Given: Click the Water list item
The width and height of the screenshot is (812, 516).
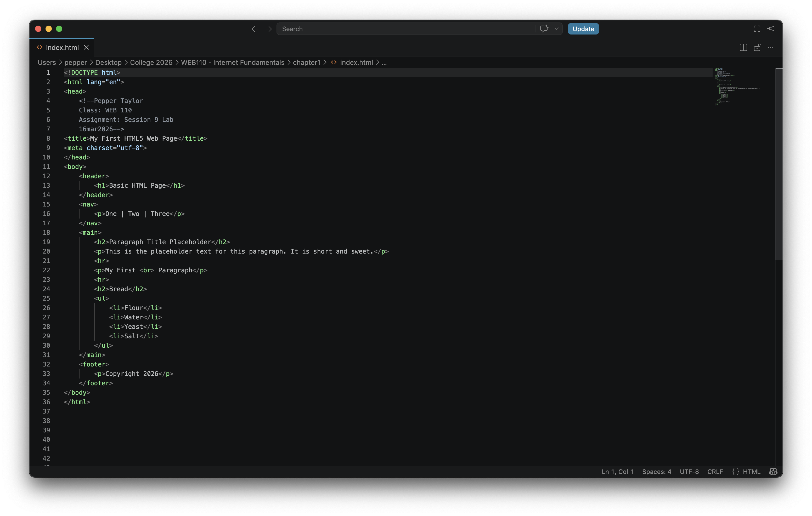Looking at the screenshot, I should point(136,317).
